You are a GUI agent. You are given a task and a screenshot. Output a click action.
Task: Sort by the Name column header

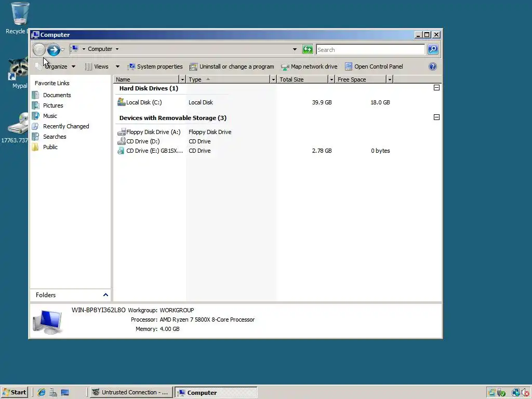[x=146, y=79]
